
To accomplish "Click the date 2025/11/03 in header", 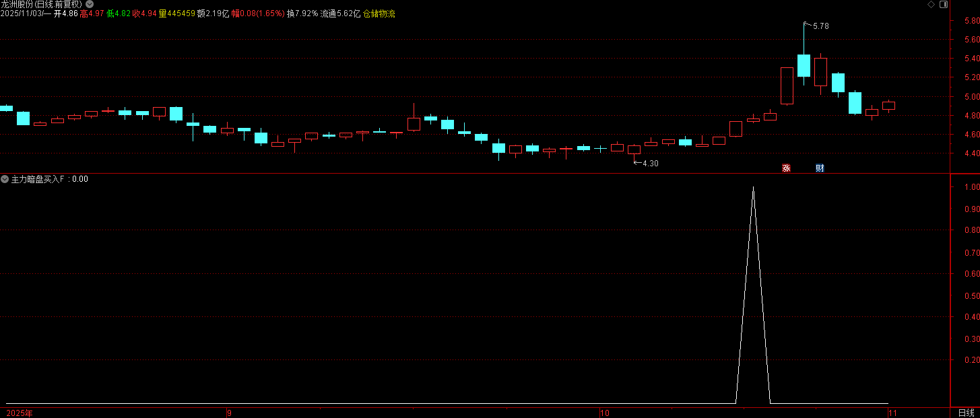I will pos(21,13).
